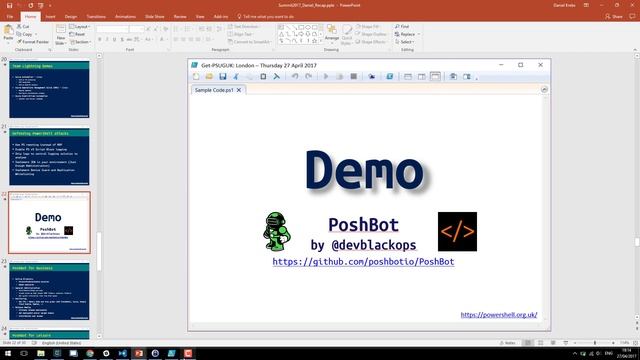Reset the slide layout via Reset
Screen dimensions: 640x360
78,34
